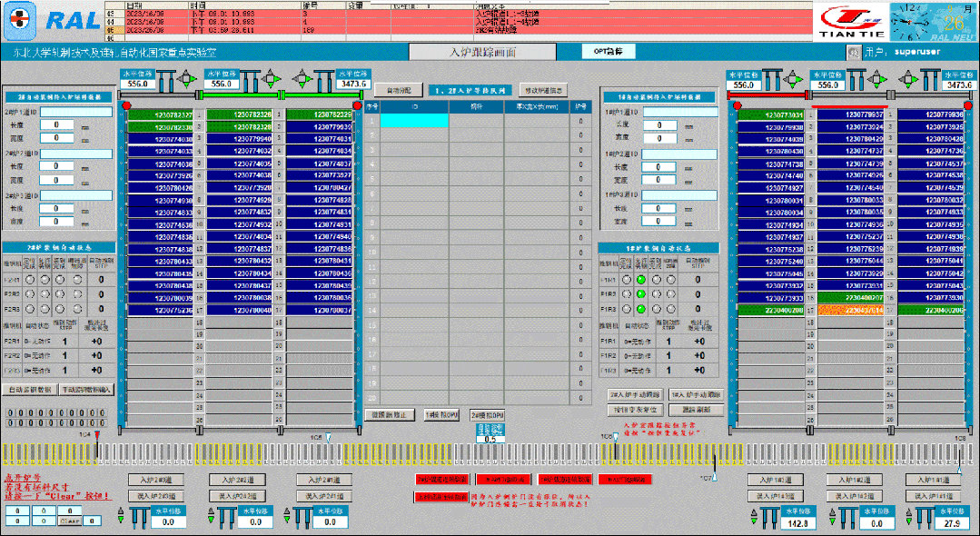Click the analog clock widget
This screenshot has height=536, width=980.
pyautogui.click(x=911, y=22)
